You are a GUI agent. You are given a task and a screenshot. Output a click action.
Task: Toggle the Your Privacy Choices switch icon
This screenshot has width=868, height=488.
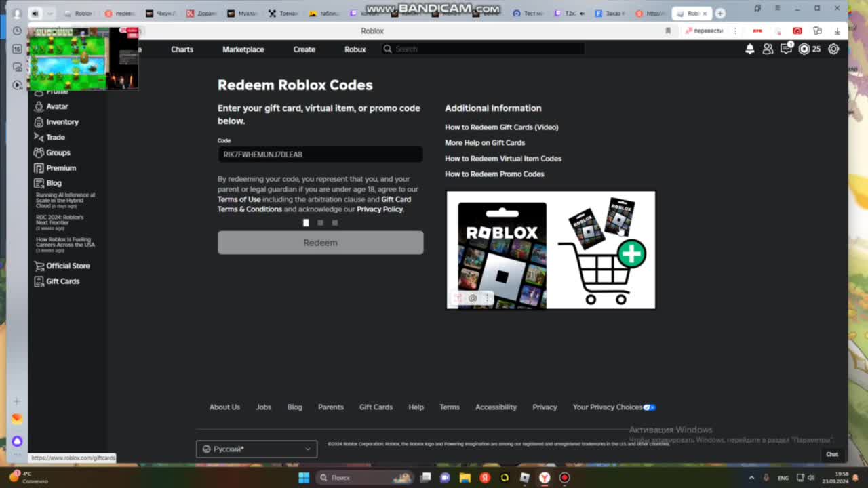649,407
